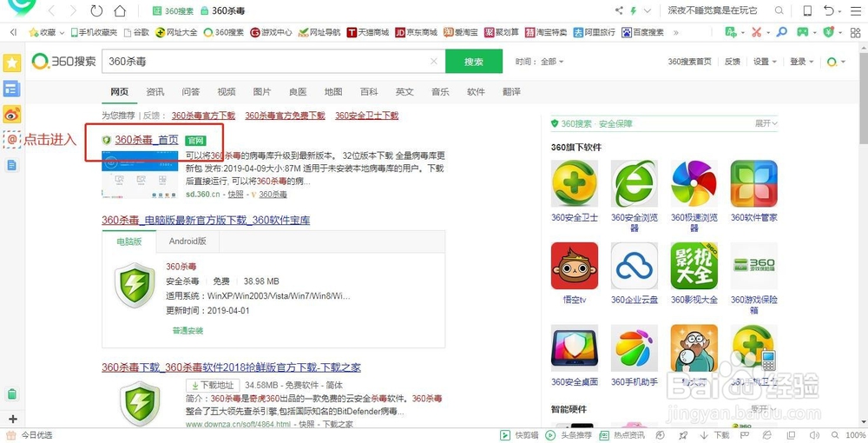This screenshot has height=443, width=868.
Task: Click the 360杀毒 result thumbnail image
Action: point(140,174)
